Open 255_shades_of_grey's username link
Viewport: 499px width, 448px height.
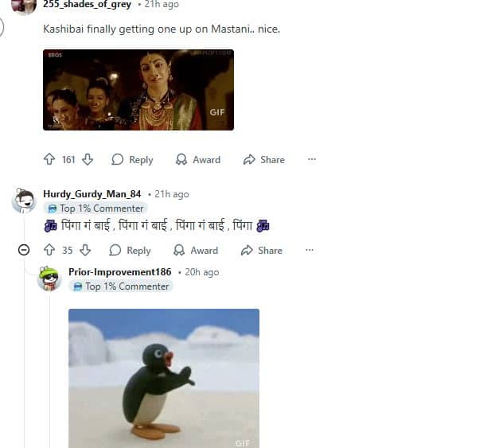(x=87, y=5)
